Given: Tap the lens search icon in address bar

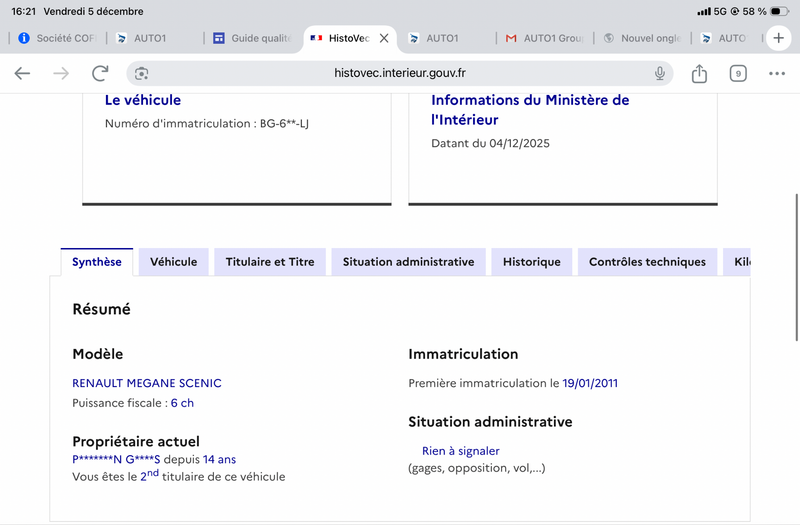Looking at the screenshot, I should pos(142,73).
